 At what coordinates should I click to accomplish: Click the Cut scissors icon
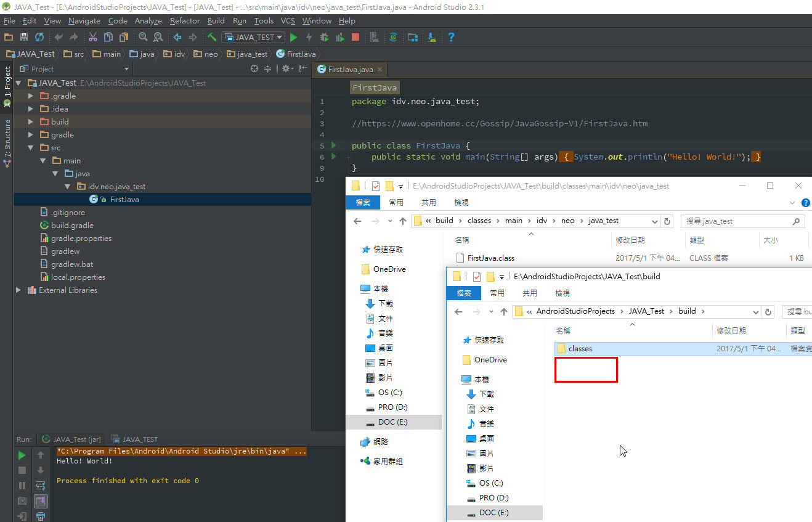[93, 38]
